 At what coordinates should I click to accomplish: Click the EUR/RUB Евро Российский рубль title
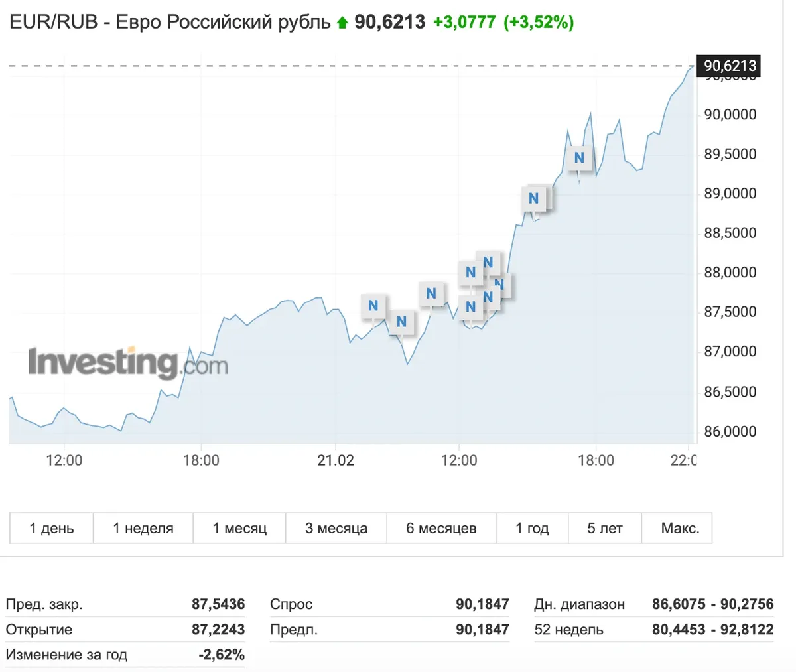[170, 22]
